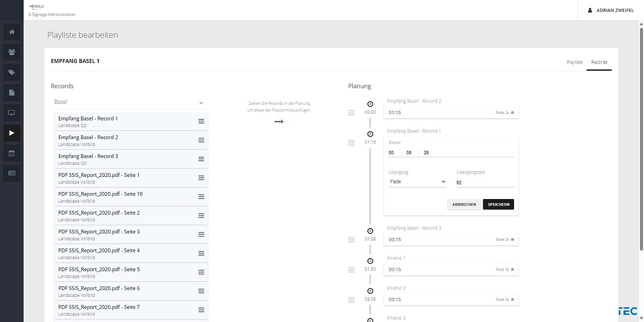
Task: Click the star icon on the iFrame 1 entry
Action: (x=512, y=270)
